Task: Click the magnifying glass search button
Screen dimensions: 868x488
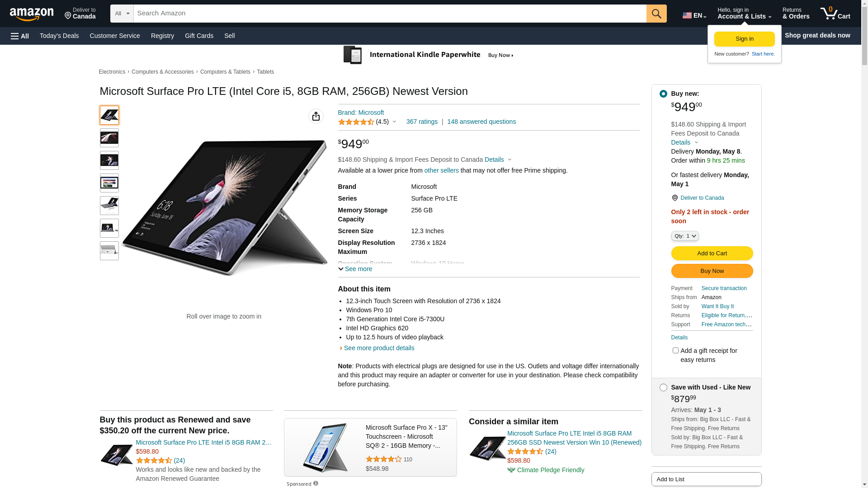Action: pyautogui.click(x=656, y=14)
